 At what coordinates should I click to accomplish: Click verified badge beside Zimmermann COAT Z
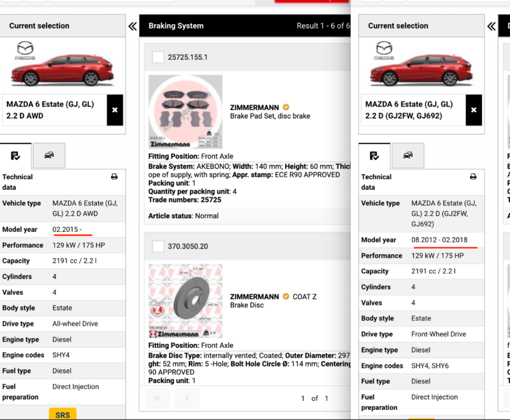click(286, 296)
